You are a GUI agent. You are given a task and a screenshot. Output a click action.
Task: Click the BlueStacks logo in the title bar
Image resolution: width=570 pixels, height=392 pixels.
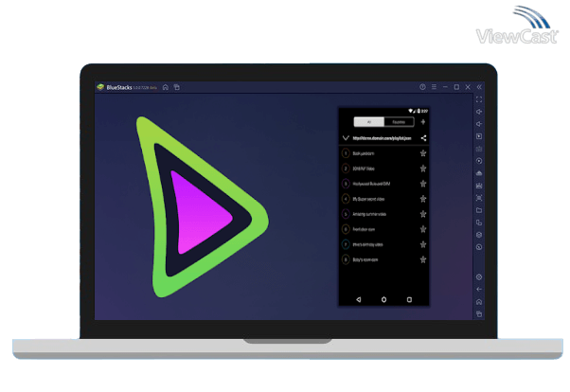[100, 87]
